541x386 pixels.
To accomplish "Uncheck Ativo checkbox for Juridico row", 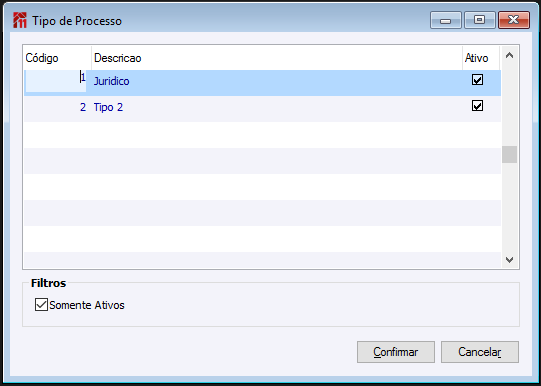I will point(477,80).
